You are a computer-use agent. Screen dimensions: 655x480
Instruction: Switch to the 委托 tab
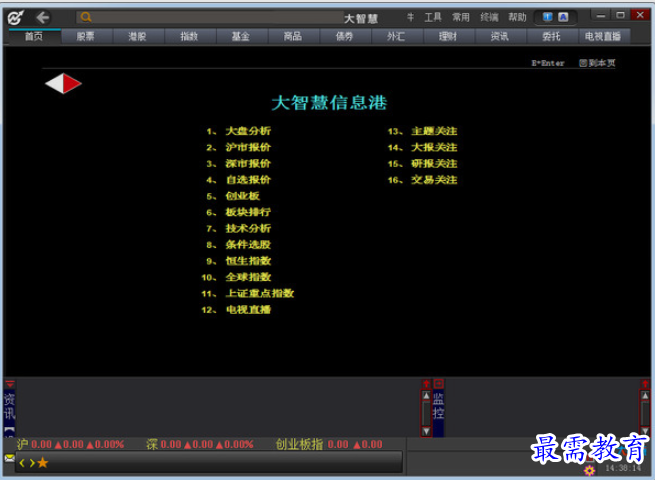(551, 37)
